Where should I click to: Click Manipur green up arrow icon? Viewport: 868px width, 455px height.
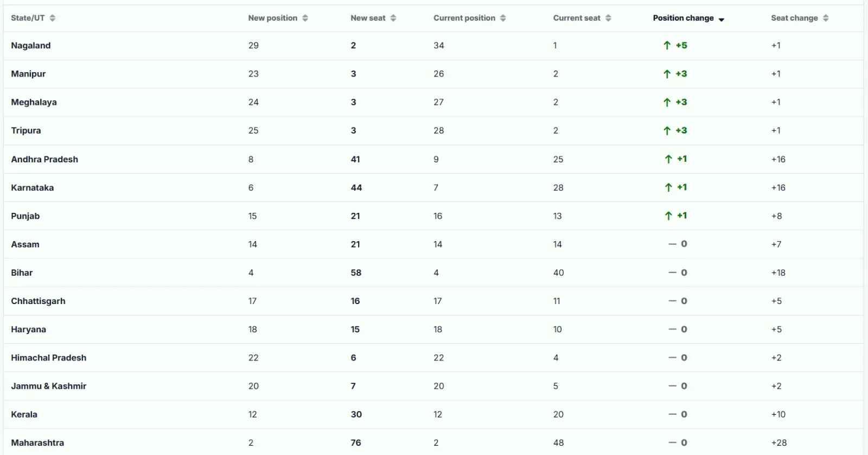667,74
